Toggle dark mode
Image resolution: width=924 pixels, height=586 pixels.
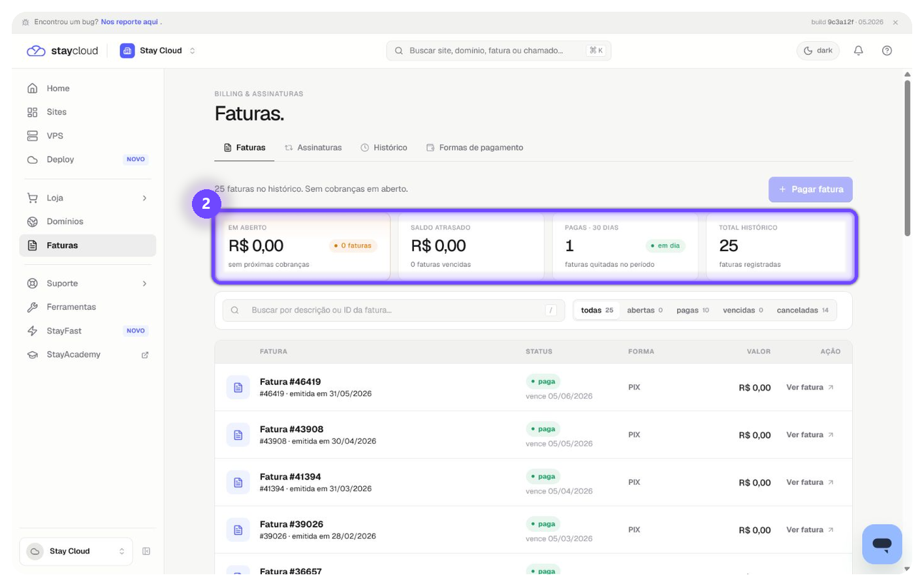pos(818,50)
